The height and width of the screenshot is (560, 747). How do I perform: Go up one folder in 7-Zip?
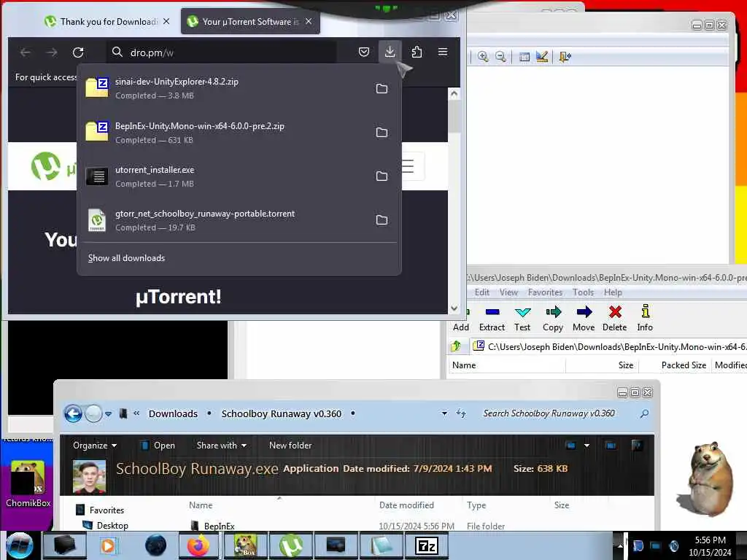[456, 346]
